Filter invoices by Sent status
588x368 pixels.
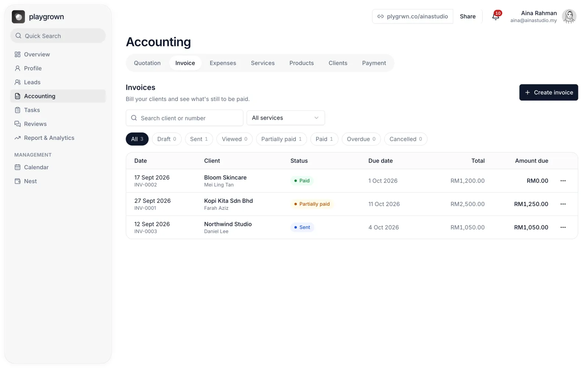199,139
